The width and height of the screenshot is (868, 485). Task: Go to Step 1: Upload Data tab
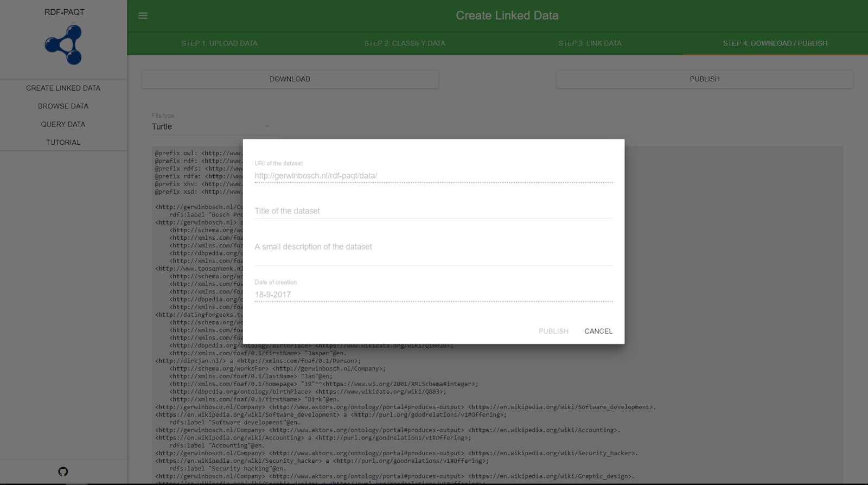pos(220,43)
